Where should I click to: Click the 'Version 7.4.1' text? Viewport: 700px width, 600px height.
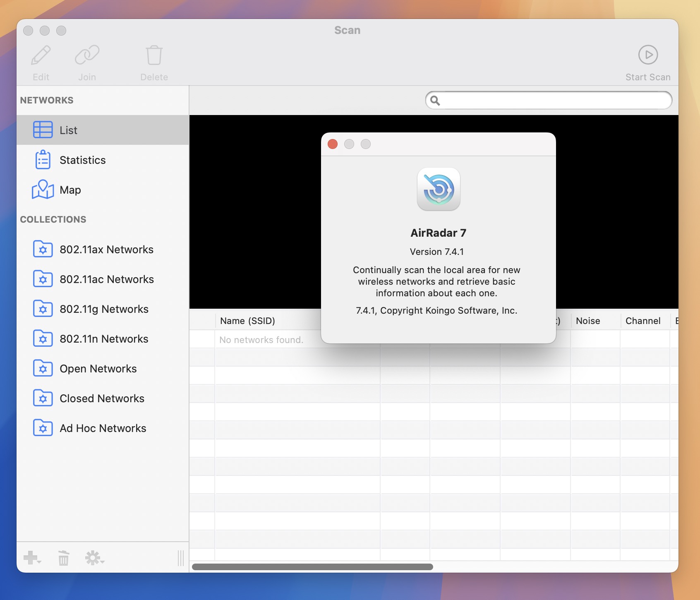coord(437,252)
